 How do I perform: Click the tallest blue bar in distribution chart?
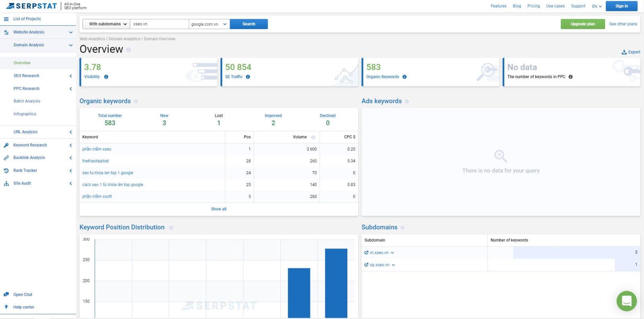click(336, 283)
